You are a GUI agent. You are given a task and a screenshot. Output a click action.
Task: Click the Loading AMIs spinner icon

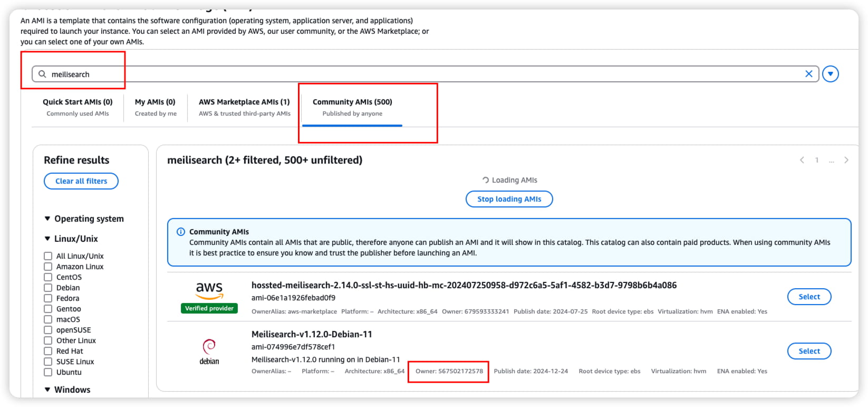pyautogui.click(x=486, y=180)
